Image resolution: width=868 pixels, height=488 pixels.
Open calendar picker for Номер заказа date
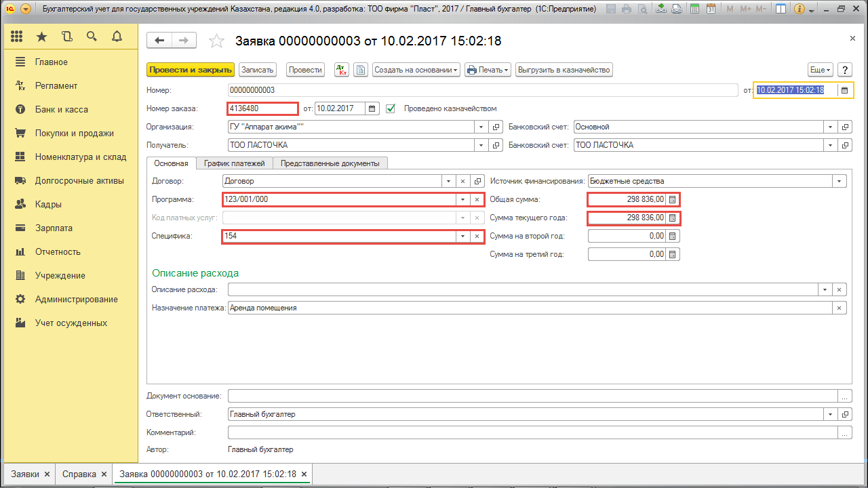click(x=372, y=108)
